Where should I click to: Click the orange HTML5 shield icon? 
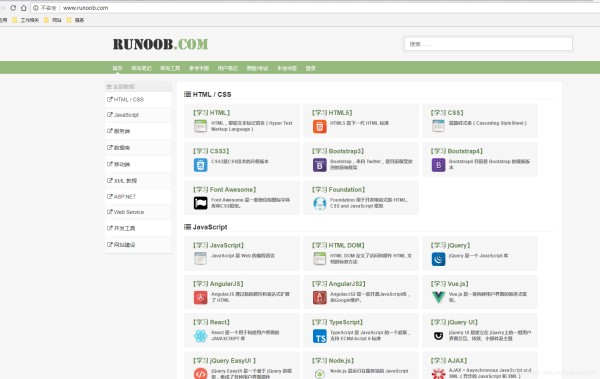[320, 126]
